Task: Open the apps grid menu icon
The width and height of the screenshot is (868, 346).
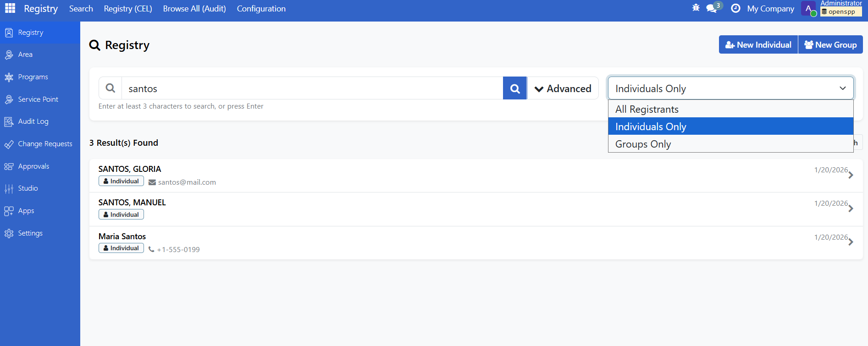Action: click(10, 8)
